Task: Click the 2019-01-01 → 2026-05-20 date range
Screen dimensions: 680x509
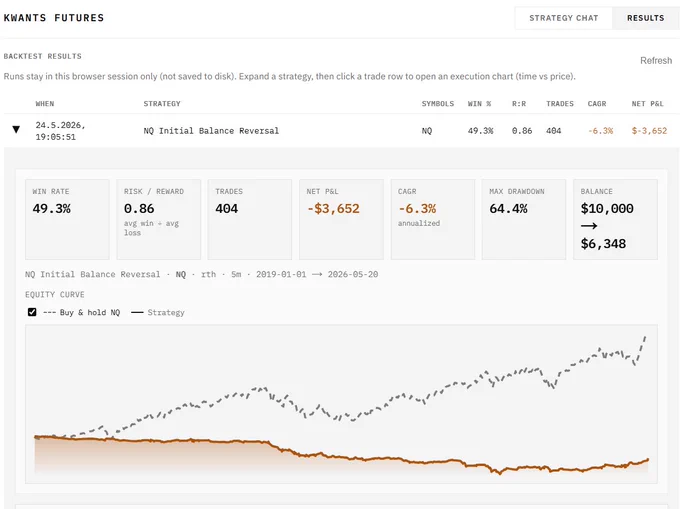Action: (317, 274)
